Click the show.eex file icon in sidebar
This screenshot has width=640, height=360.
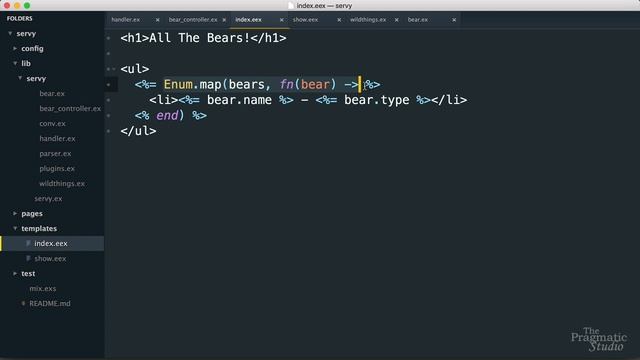click(28, 258)
